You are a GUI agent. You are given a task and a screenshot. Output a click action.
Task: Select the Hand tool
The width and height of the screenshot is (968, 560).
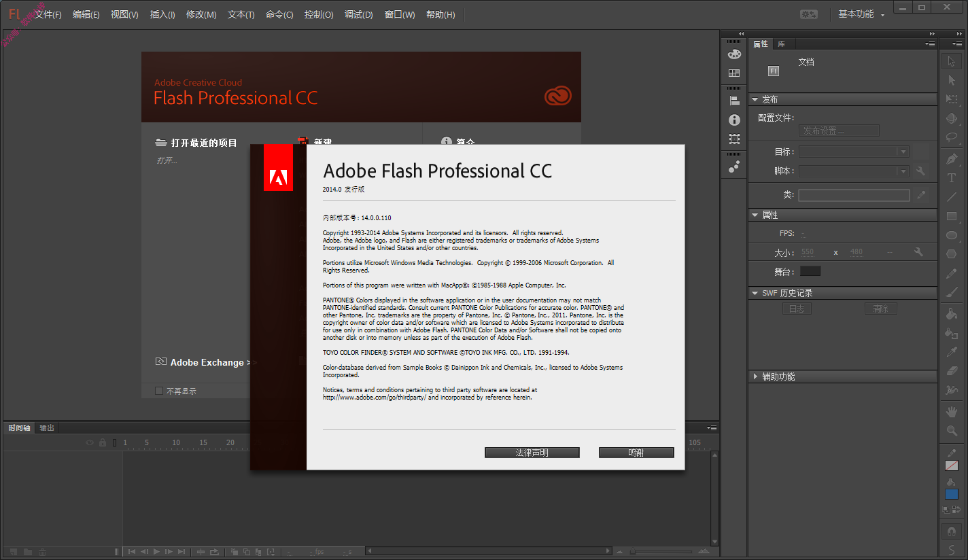[952, 412]
